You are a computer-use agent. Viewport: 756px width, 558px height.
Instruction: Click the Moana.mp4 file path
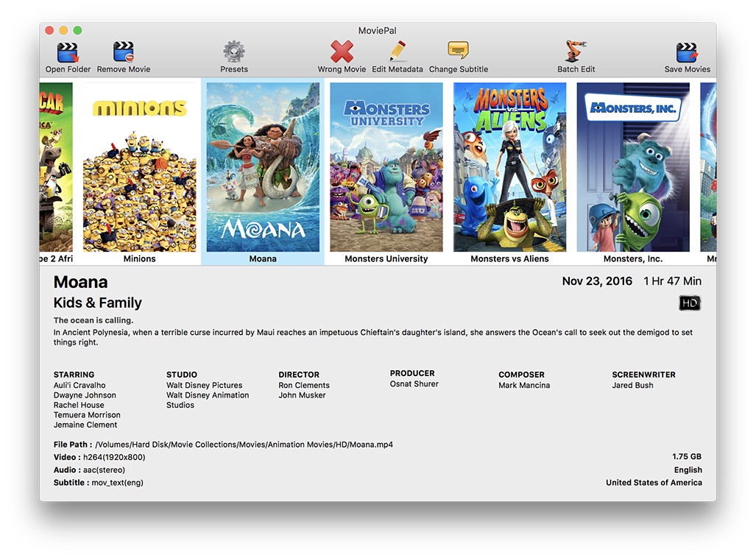point(244,445)
